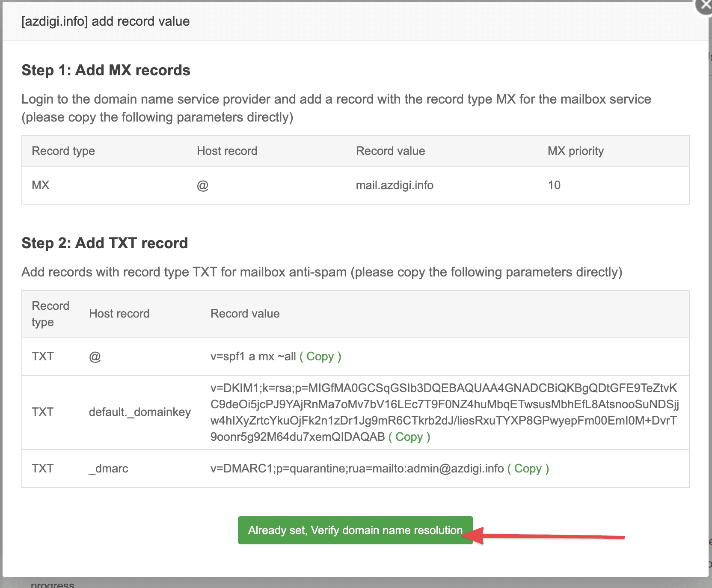Image resolution: width=712 pixels, height=588 pixels.
Task: Copy the DMARC record value
Action: (x=528, y=469)
